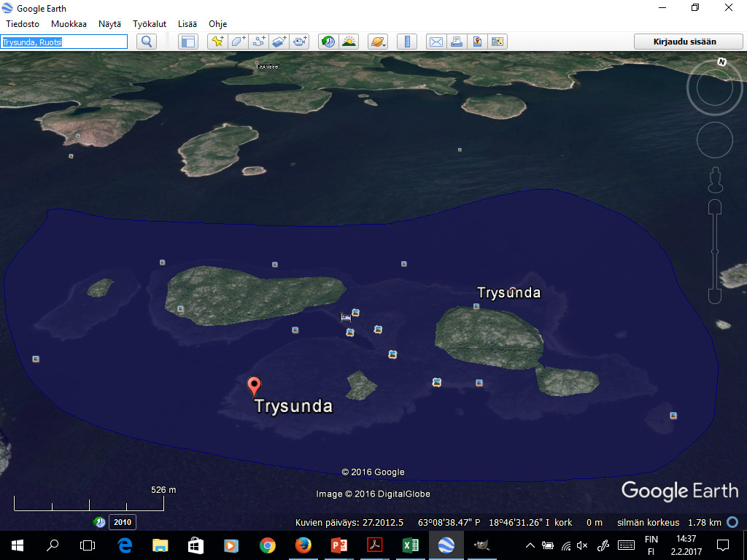Open the planet switcher dropdown
747x560 pixels.
pyautogui.click(x=377, y=42)
